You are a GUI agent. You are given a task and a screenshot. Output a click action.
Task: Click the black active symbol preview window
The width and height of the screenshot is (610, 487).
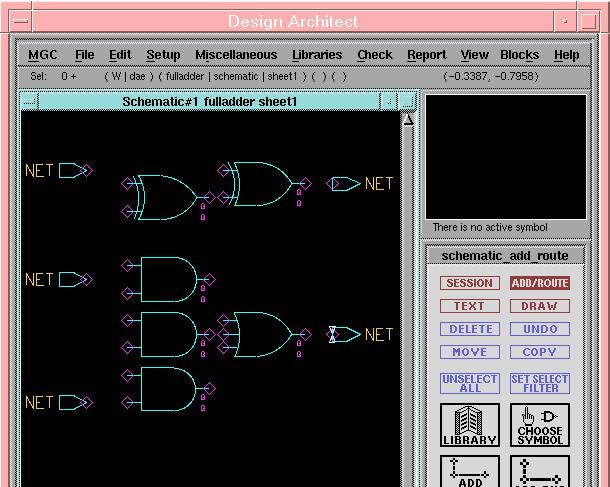(x=506, y=157)
